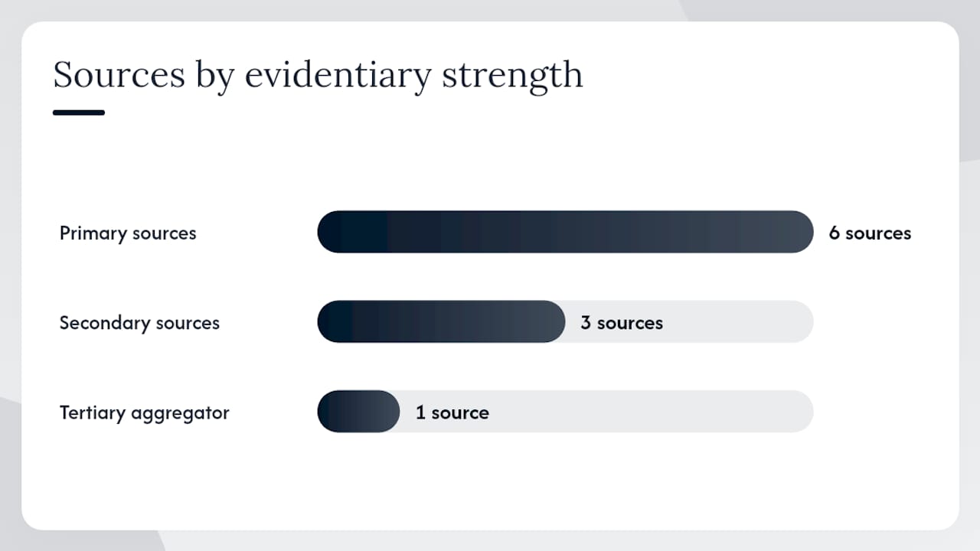
Task: Click the gray slide background outside the card
Action: coord(969,306)
